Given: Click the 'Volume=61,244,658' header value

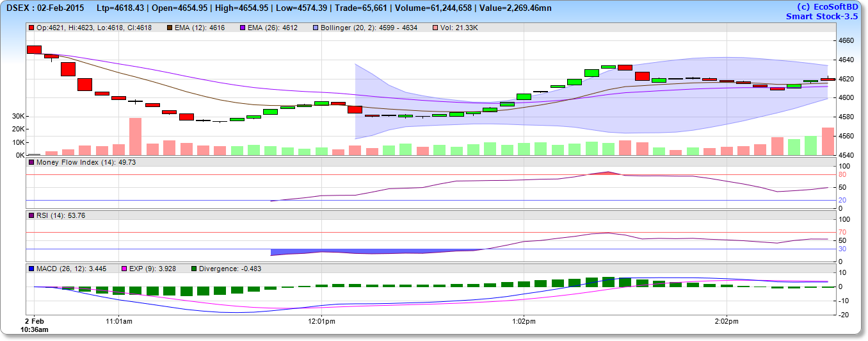Looking at the screenshot, I should click(433, 8).
